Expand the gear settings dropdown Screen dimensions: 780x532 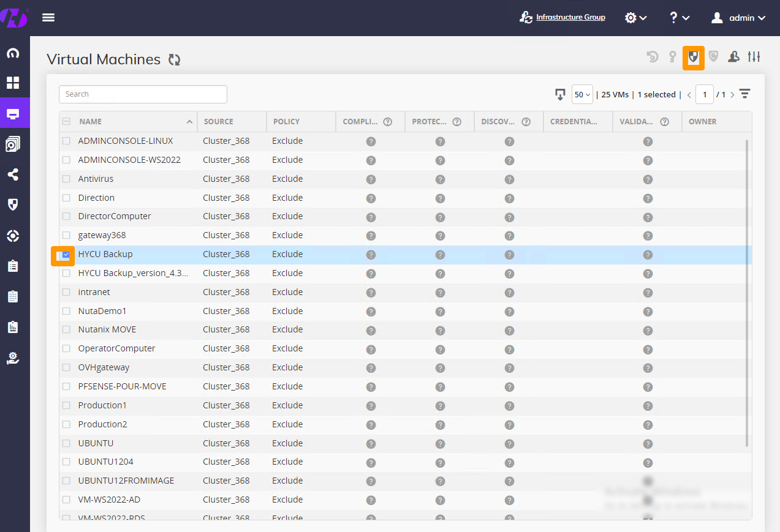pyautogui.click(x=635, y=18)
